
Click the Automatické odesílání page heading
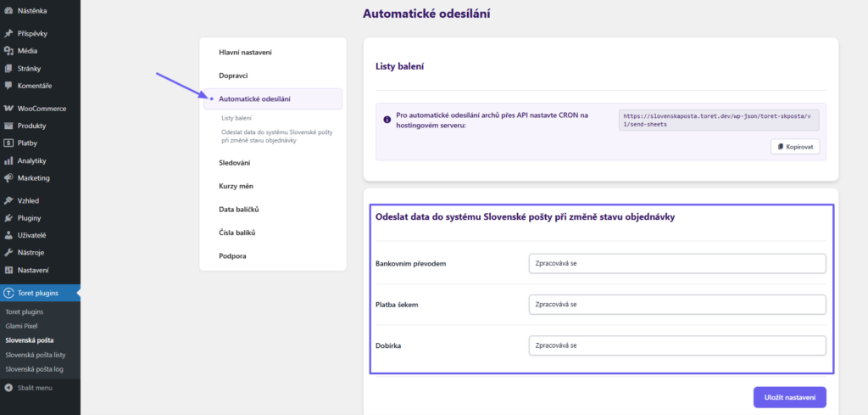426,14
